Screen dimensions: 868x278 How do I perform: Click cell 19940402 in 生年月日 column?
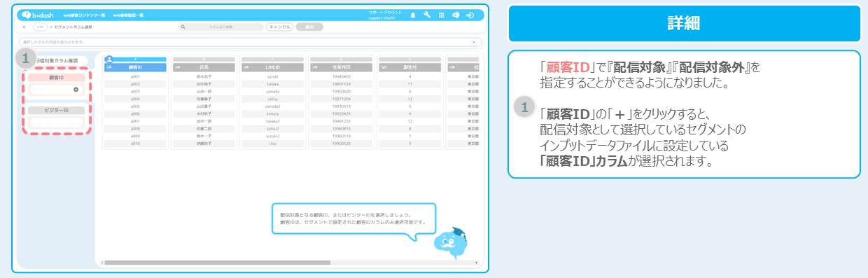(x=341, y=76)
